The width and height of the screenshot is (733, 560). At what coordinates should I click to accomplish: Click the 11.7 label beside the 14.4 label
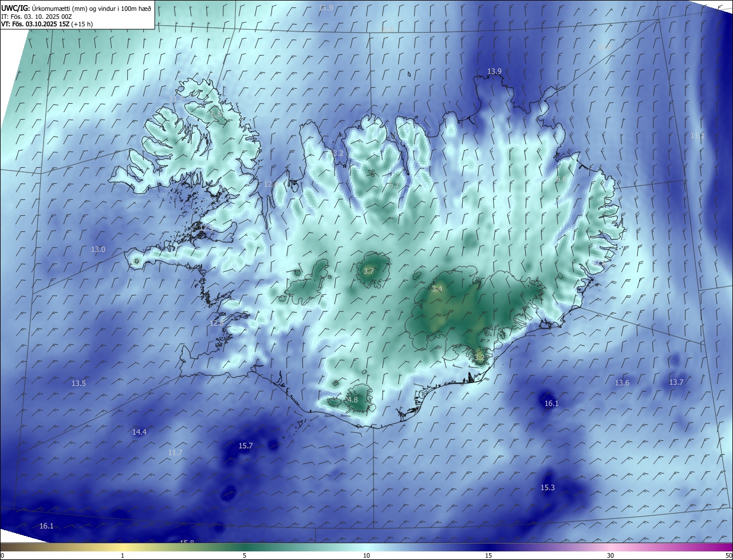tap(175, 452)
